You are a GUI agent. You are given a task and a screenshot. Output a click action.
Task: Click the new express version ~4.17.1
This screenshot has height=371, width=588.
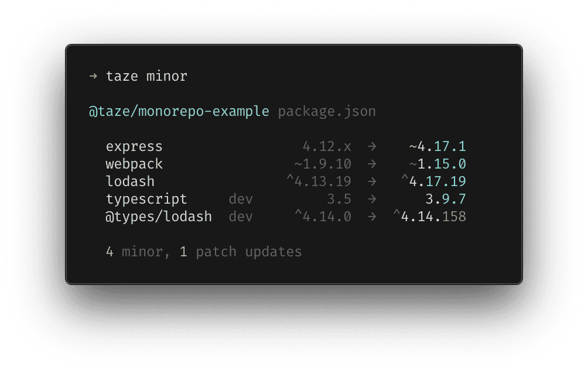tap(437, 146)
